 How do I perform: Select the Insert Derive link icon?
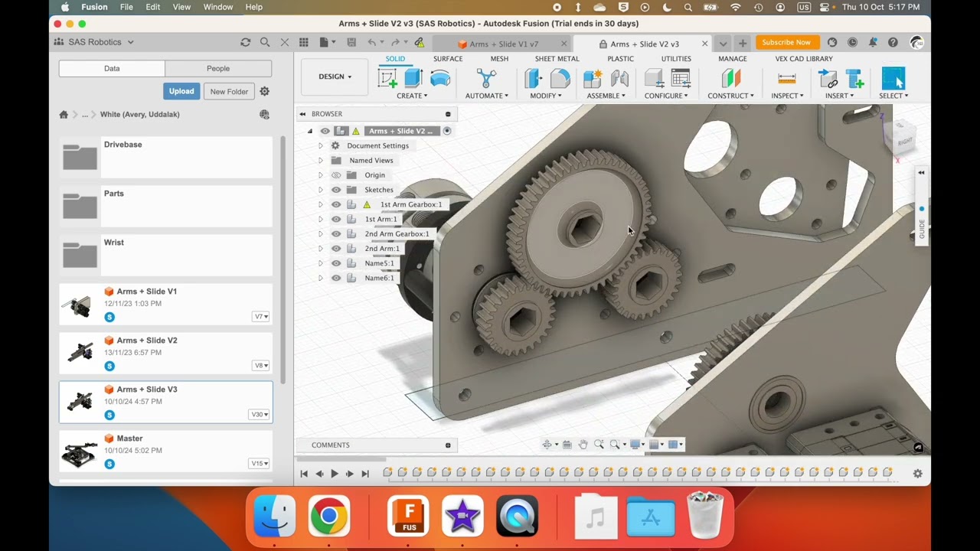pos(828,78)
